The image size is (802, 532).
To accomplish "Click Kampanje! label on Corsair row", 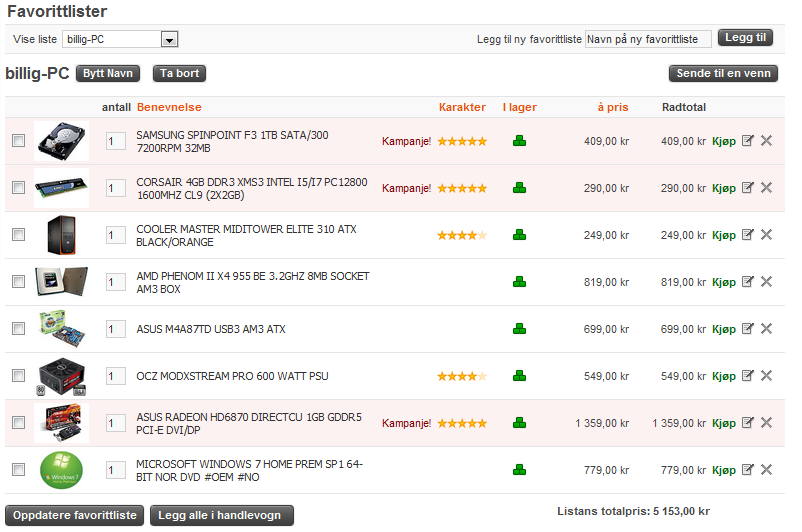I will point(407,188).
